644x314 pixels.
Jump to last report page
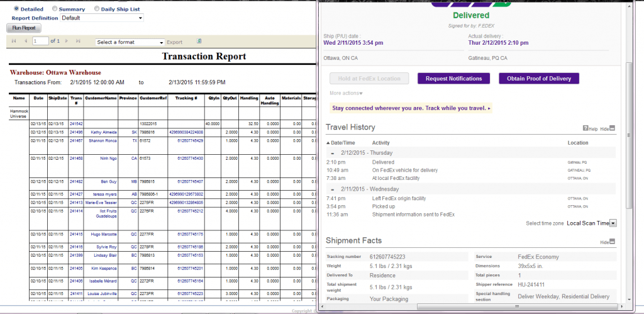(x=78, y=41)
